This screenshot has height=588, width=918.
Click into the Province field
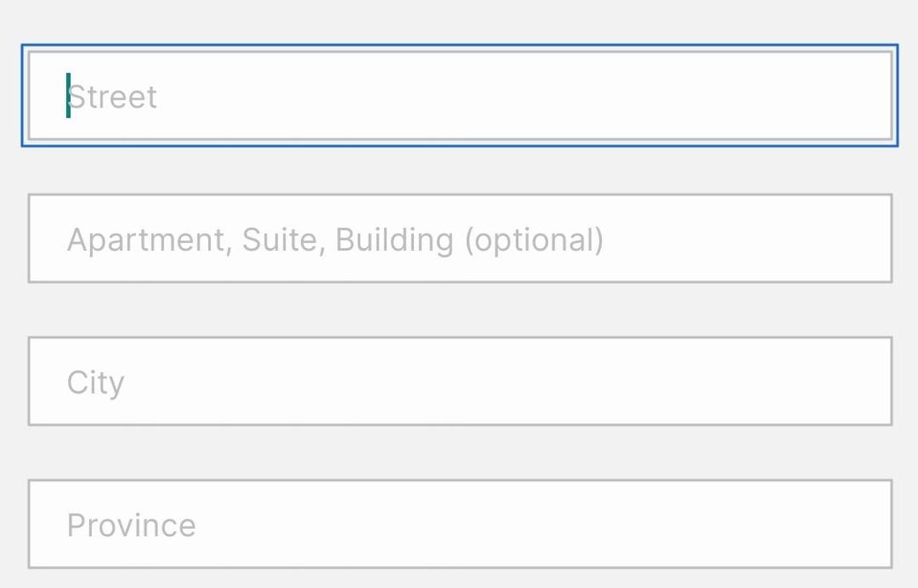[459, 524]
